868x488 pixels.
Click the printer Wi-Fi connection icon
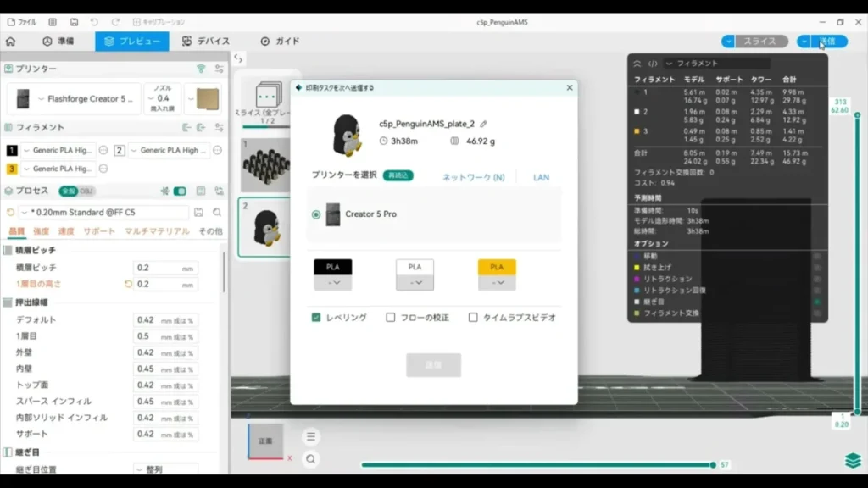click(x=201, y=69)
